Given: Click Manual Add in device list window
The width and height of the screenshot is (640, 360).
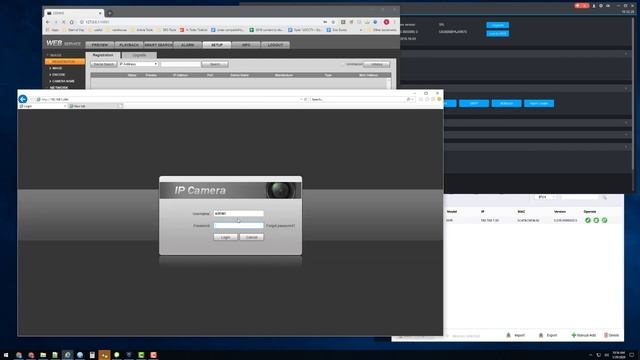Looking at the screenshot, I should click(584, 335).
